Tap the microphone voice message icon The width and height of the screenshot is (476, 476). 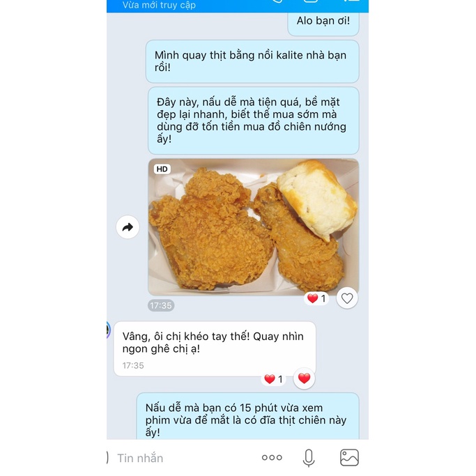[309, 458]
